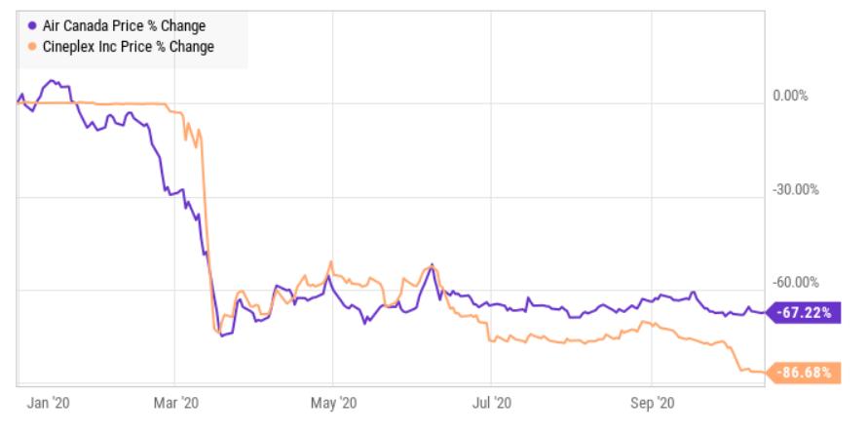This screenshot has width=868, height=434.
Task: Select the Mar '20 date label
Action: (177, 402)
